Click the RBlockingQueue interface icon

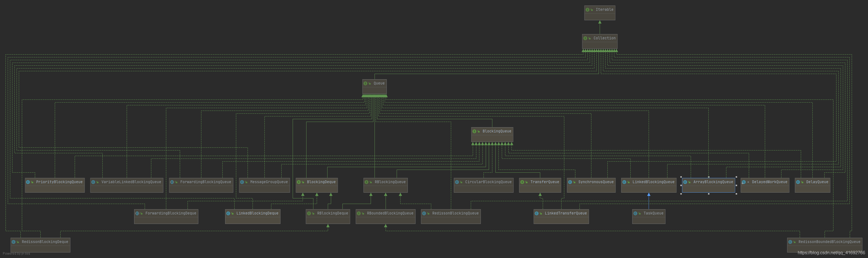(x=366, y=182)
